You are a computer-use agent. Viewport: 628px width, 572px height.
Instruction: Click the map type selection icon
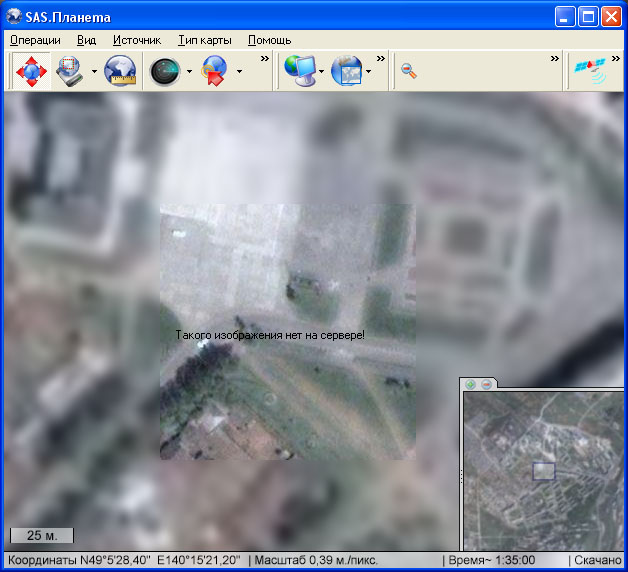pos(346,71)
